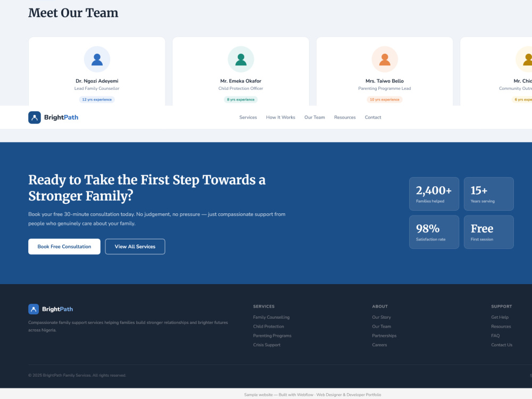Select Contact in the navigation bar
This screenshot has height=399, width=532.
point(373,118)
